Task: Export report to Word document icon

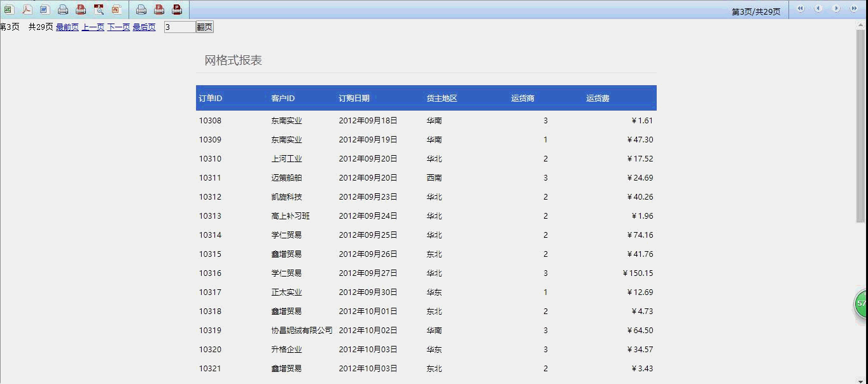Action: (x=45, y=10)
